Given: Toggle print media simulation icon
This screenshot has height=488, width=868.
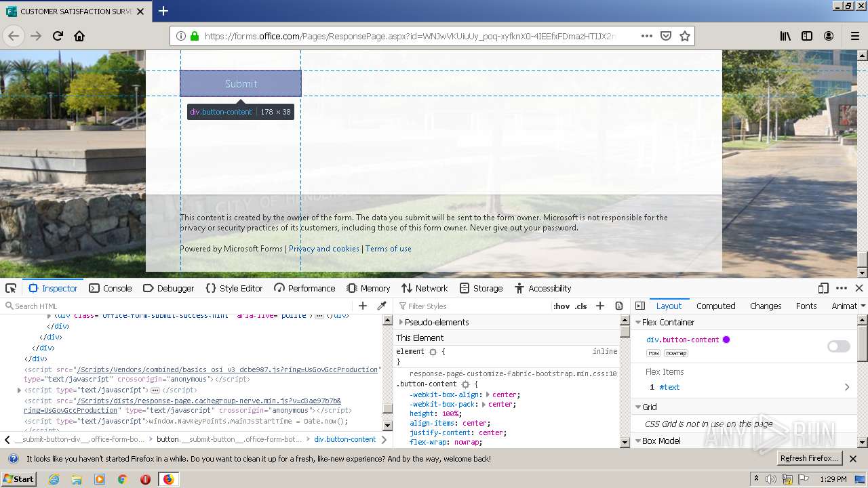Looking at the screenshot, I should [x=619, y=306].
